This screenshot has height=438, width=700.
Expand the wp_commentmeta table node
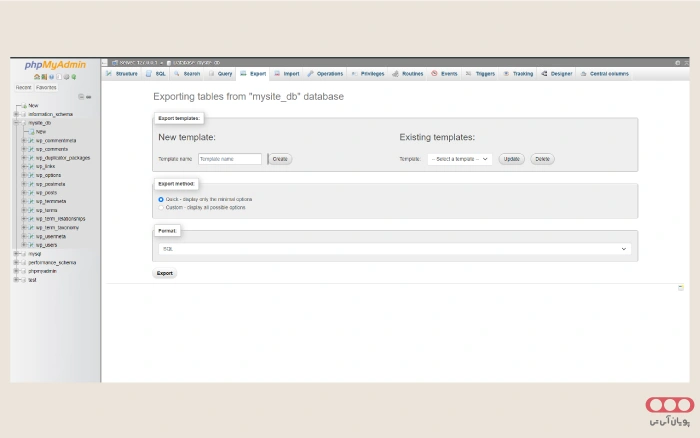(x=24, y=141)
